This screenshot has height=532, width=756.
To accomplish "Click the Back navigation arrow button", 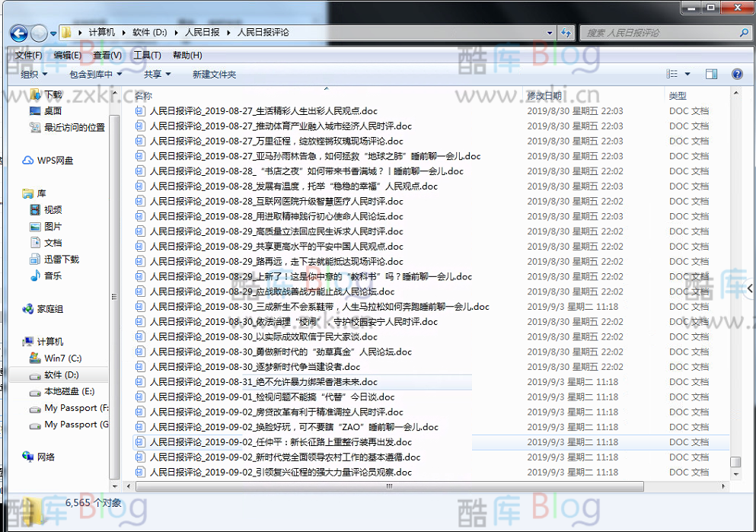I will (x=19, y=33).
